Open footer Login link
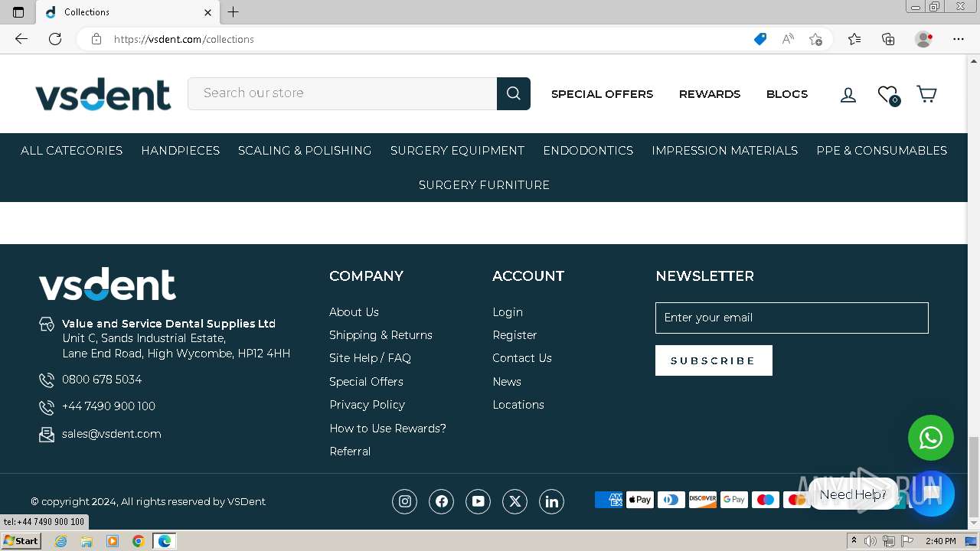The height and width of the screenshot is (551, 980). (x=508, y=312)
